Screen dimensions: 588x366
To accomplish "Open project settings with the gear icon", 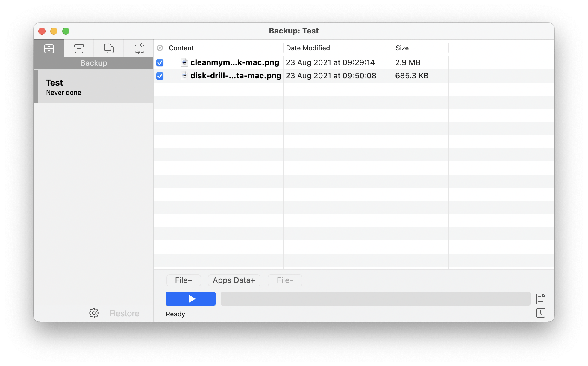I will tap(94, 313).
